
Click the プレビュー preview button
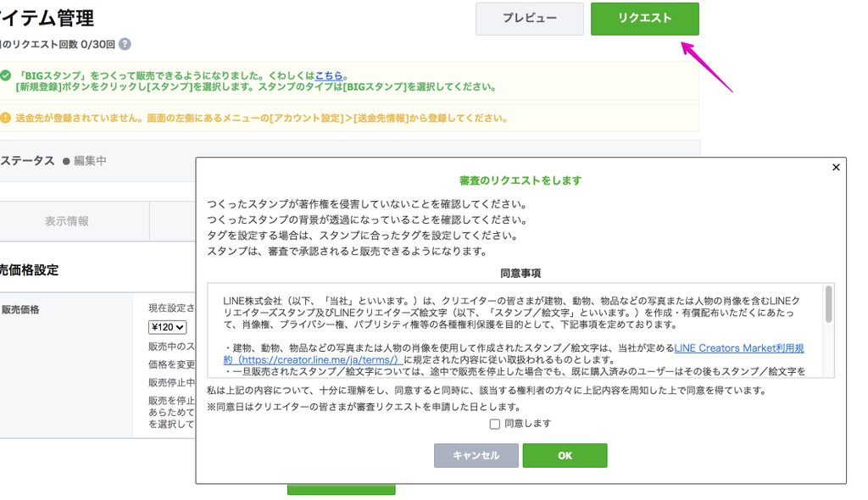(x=529, y=19)
